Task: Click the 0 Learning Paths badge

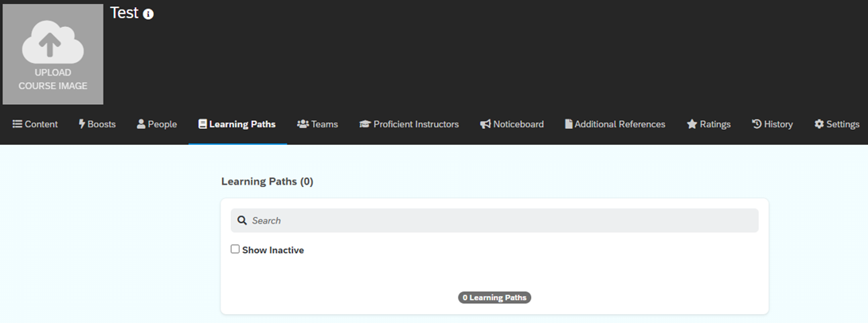Action: click(495, 298)
